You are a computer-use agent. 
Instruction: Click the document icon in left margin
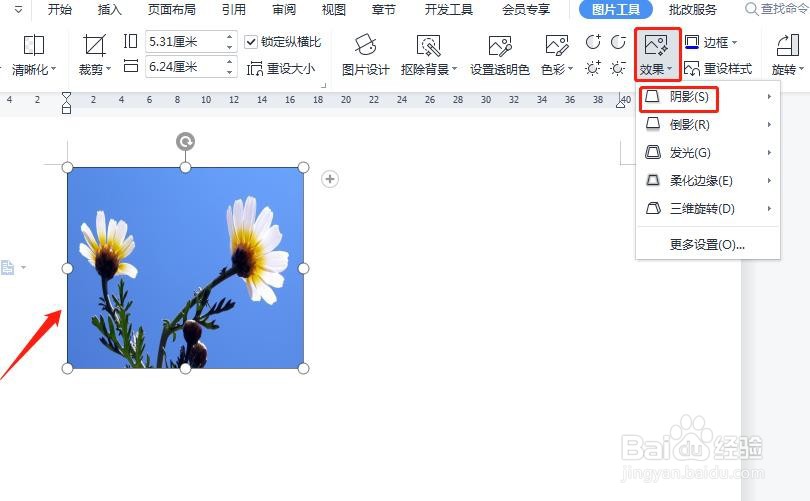[8, 268]
